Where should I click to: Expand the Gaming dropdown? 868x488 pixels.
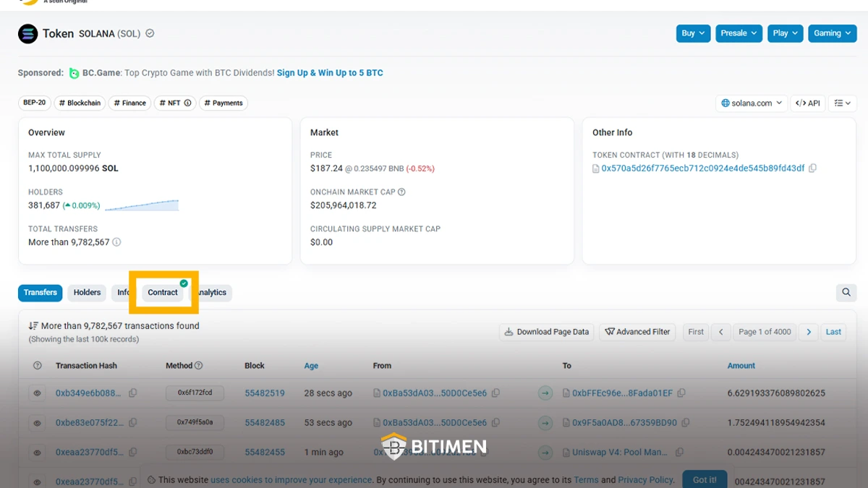point(833,33)
